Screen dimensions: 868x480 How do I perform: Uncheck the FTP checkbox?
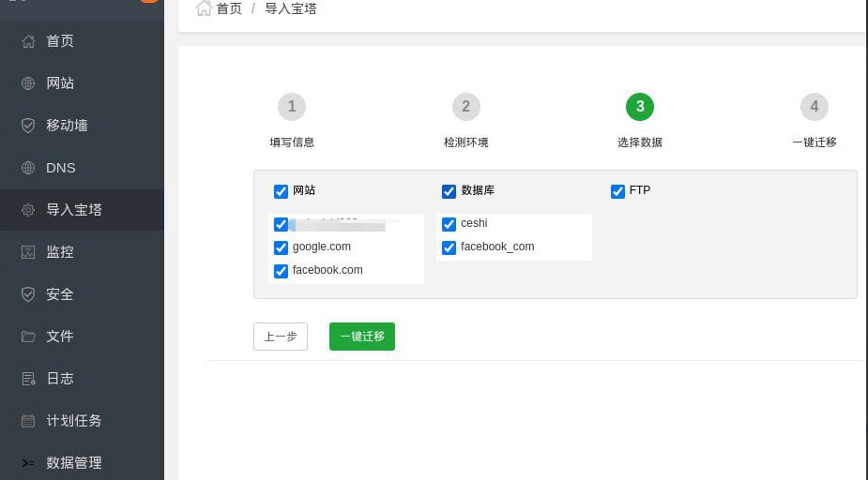(x=617, y=191)
